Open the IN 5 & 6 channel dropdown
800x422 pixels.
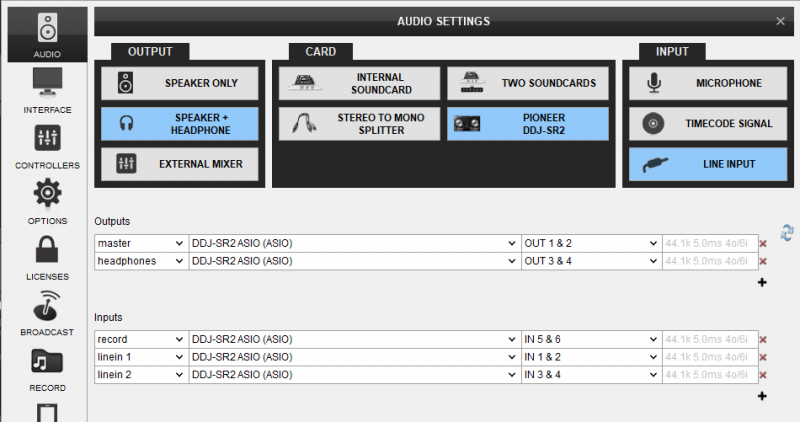point(591,339)
